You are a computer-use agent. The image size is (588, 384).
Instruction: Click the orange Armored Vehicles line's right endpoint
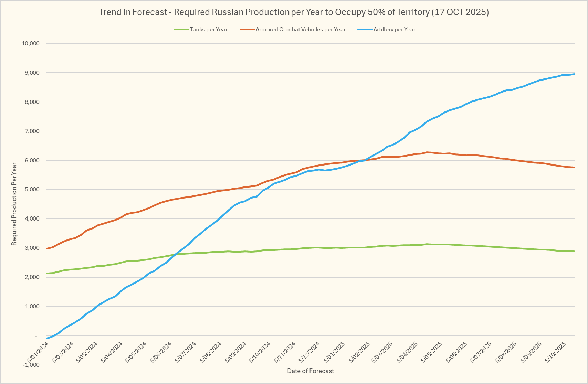point(574,168)
